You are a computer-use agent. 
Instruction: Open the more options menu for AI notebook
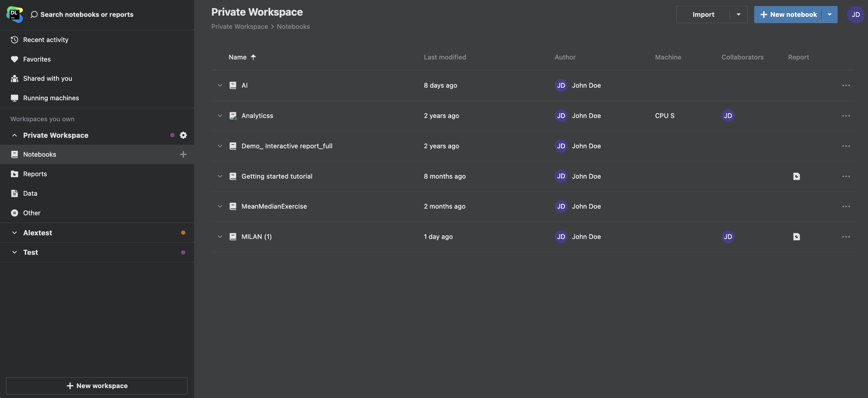point(846,85)
